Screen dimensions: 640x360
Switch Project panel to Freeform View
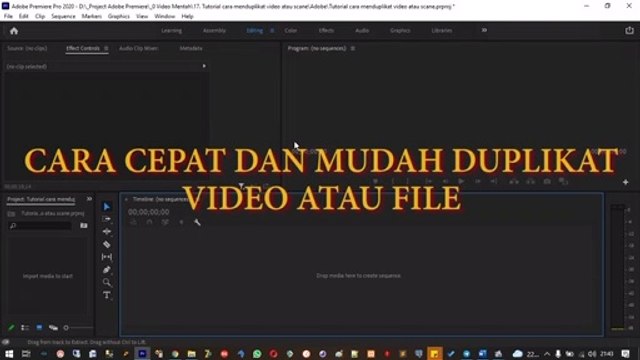53,327
